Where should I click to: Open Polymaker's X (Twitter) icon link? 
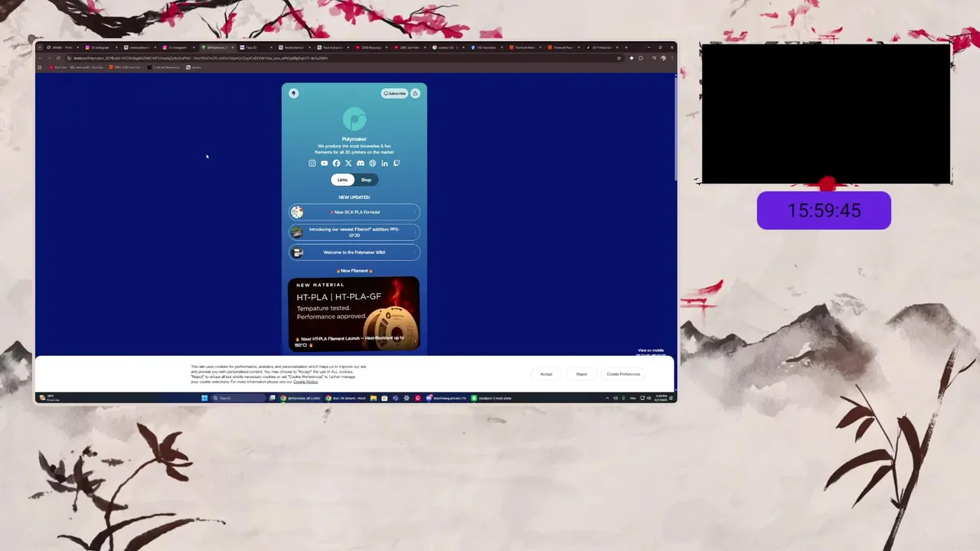click(348, 163)
